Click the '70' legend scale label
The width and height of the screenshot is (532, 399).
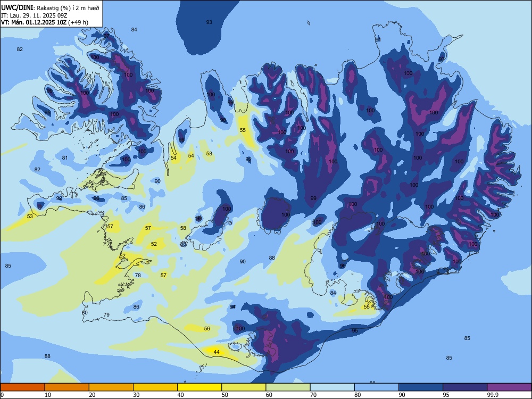tap(313, 395)
